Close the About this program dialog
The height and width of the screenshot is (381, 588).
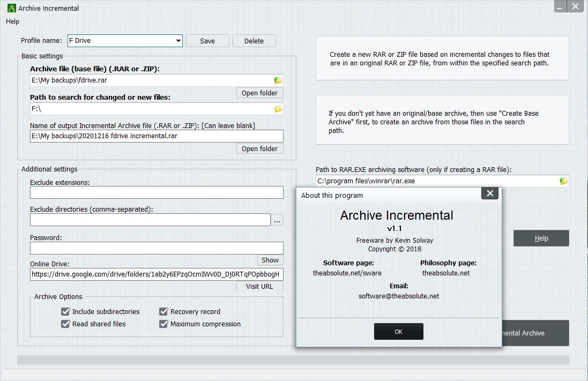point(490,193)
